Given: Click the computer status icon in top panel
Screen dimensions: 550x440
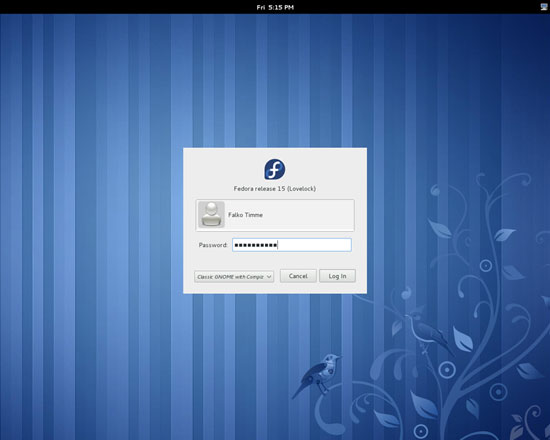Looking at the screenshot, I should click(x=544, y=7).
